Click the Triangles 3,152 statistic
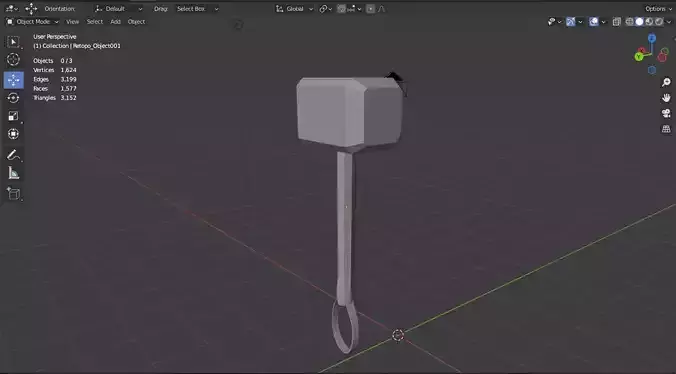Viewport: 676px width, 374px height. click(55, 98)
